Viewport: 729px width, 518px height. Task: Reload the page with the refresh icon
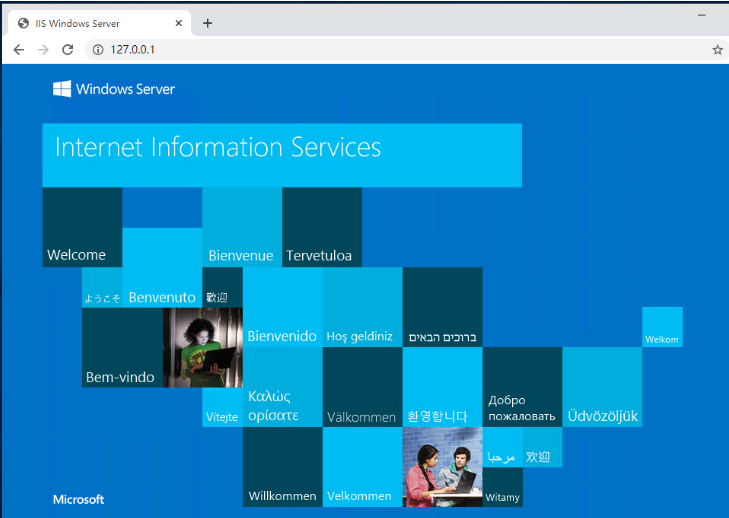click(x=68, y=50)
